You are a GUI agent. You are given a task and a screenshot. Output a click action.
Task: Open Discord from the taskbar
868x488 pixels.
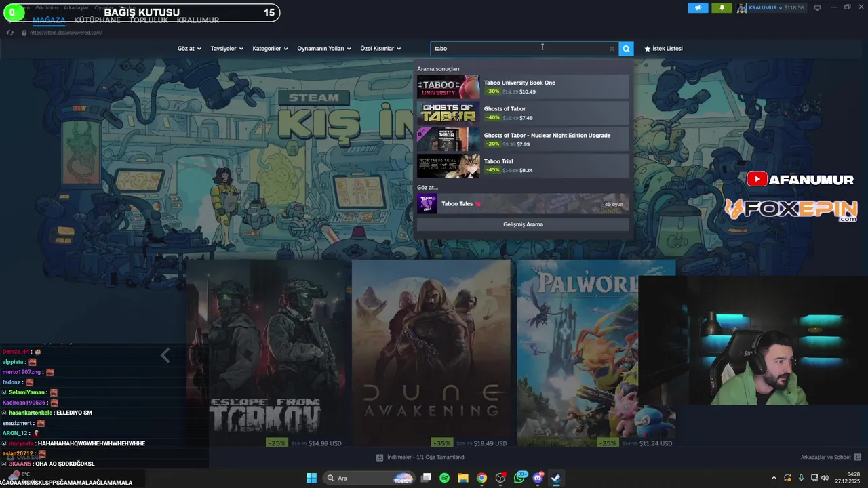click(x=538, y=478)
